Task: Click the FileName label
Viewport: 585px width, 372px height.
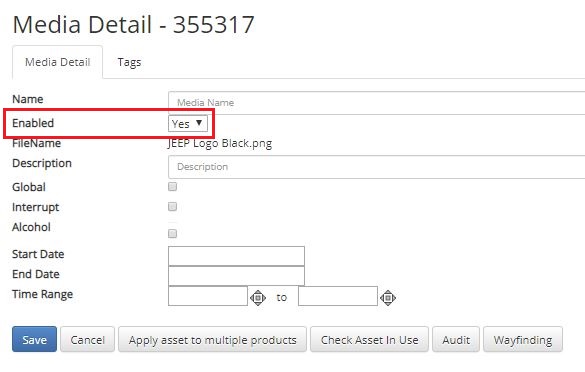Action: [x=36, y=143]
